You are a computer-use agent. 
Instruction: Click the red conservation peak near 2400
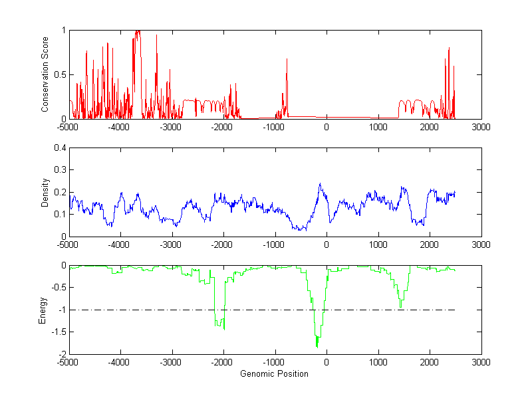tap(449, 49)
